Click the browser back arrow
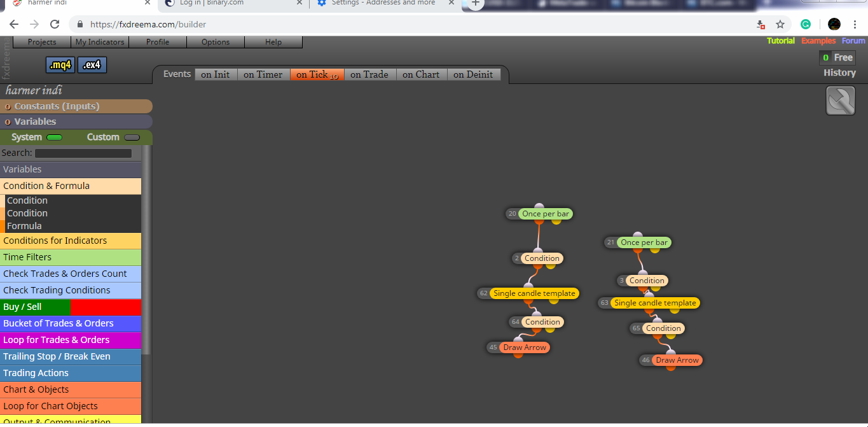Screen dimensions: 868x427 coord(14,24)
